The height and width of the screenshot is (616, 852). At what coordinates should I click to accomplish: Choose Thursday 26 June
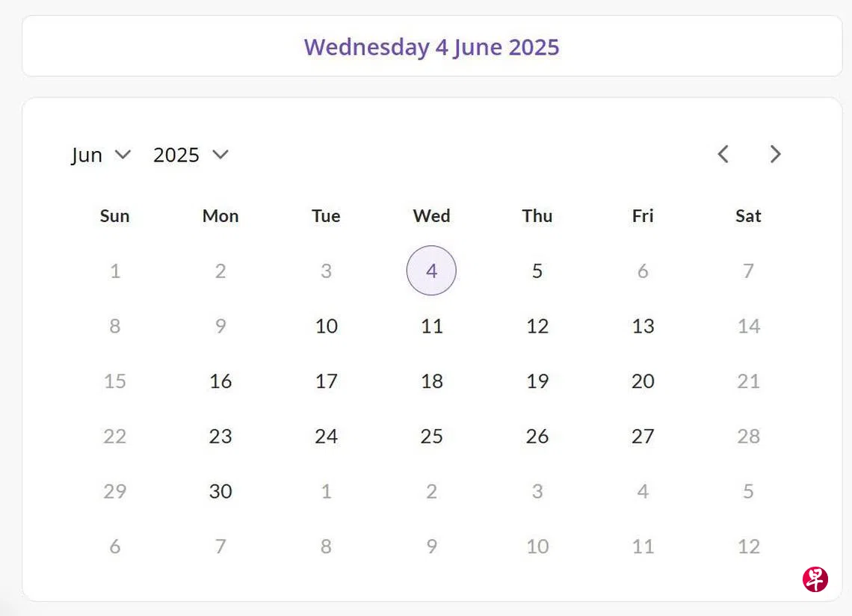537,437
